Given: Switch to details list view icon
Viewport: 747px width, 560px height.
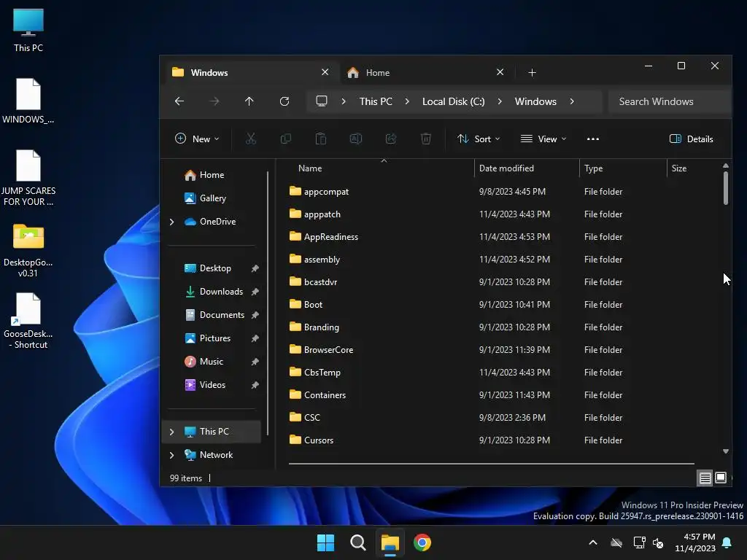Looking at the screenshot, I should coord(705,478).
